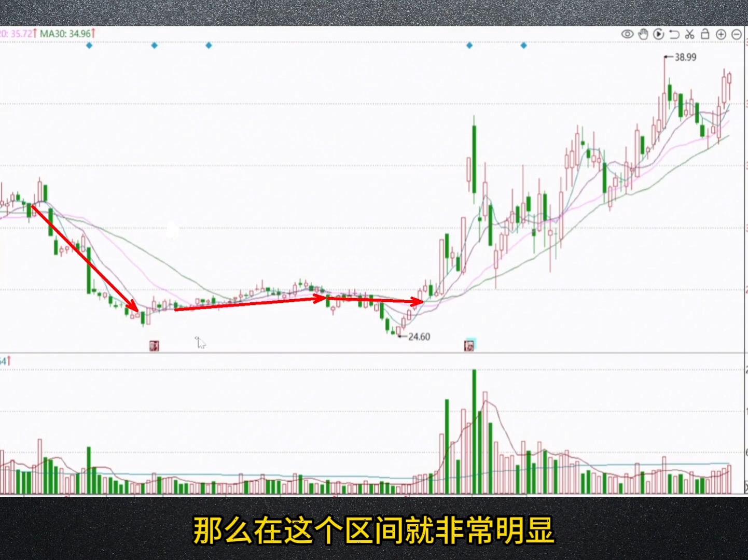This screenshot has width=748, height=560.
Task: Click the tallest green volume bar
Action: (x=474, y=431)
